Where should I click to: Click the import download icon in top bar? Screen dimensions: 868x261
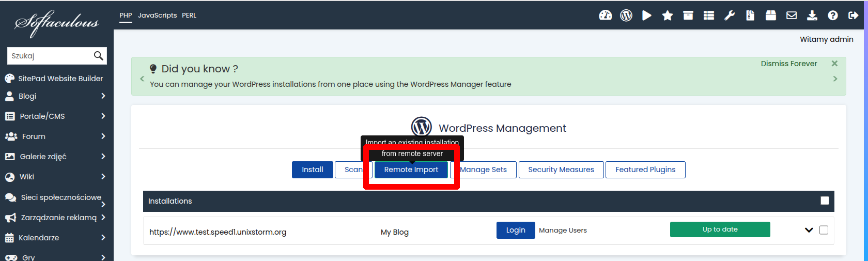coord(812,16)
